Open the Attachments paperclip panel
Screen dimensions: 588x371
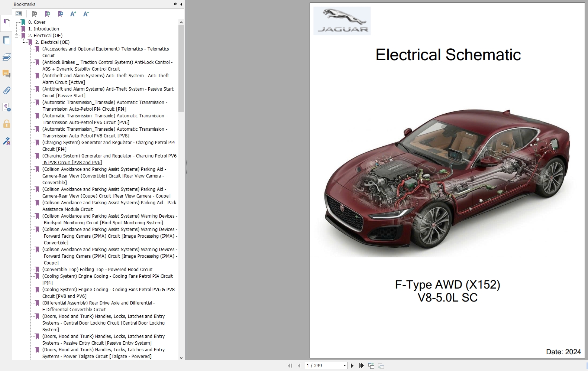tap(6, 90)
